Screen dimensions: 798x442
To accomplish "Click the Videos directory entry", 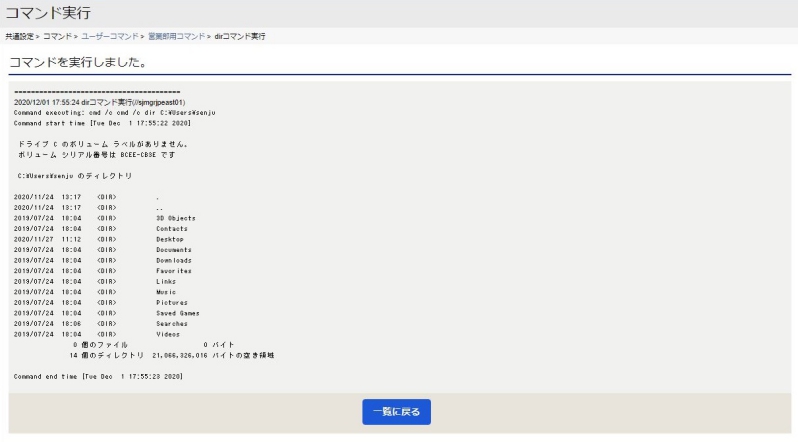I will tap(168, 335).
